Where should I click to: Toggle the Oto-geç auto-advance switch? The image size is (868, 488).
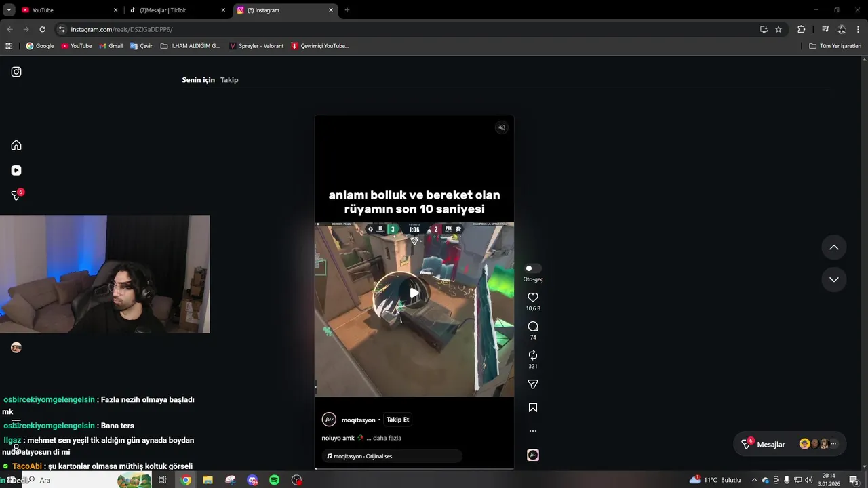click(x=533, y=268)
